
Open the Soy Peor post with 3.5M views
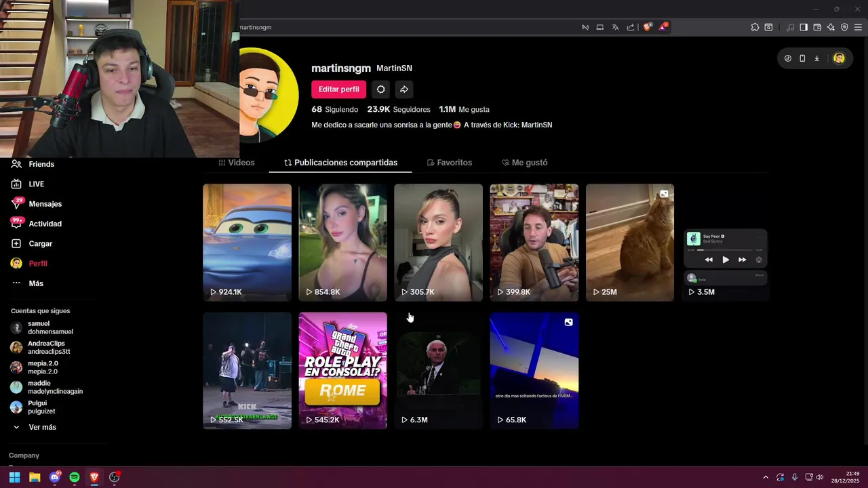tap(726, 243)
